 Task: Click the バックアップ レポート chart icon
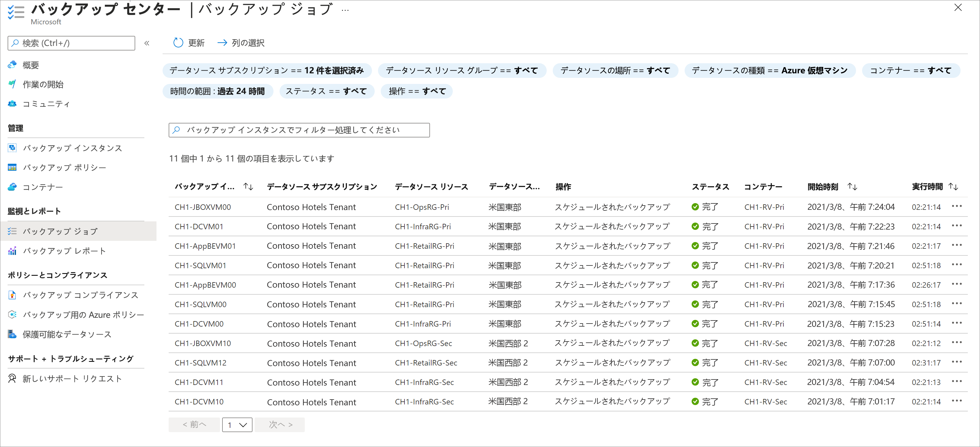(12, 251)
